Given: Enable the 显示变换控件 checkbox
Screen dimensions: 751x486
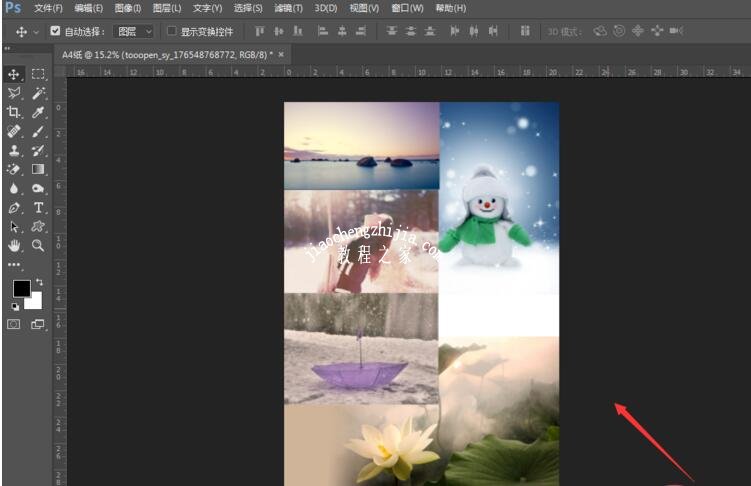Looking at the screenshot, I should click(x=171, y=31).
